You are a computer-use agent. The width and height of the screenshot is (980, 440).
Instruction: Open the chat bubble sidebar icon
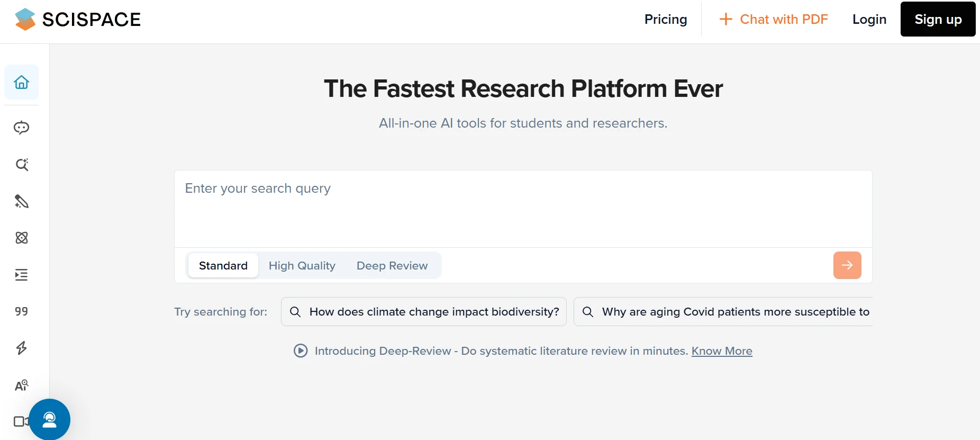point(22,128)
